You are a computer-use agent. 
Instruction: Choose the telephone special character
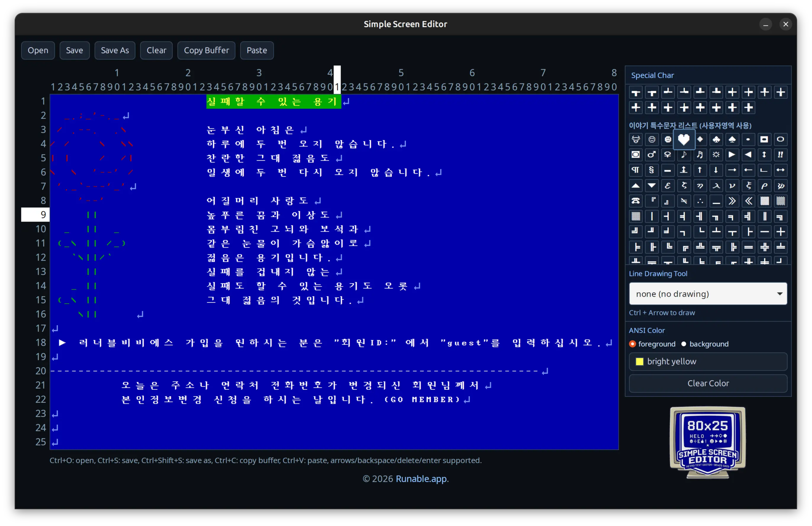tap(635, 201)
